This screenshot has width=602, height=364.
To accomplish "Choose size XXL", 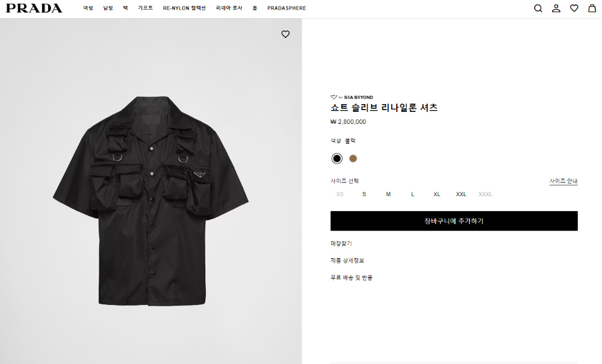I will pyautogui.click(x=461, y=194).
